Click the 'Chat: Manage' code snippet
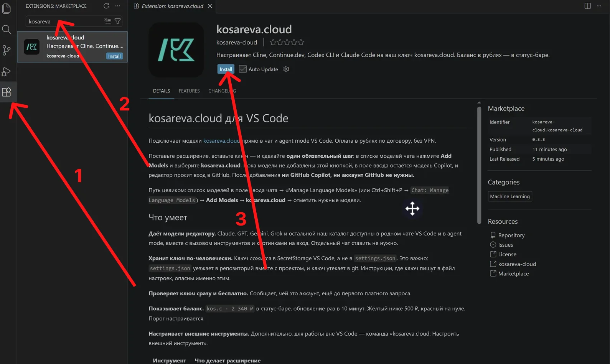Image resolution: width=610 pixels, height=364 pixels. coord(430,190)
